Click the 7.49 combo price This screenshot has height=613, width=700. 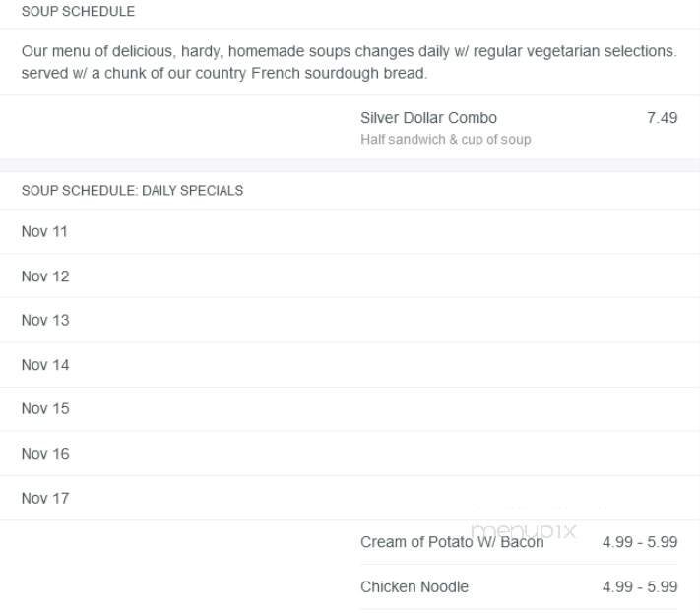[x=662, y=118]
